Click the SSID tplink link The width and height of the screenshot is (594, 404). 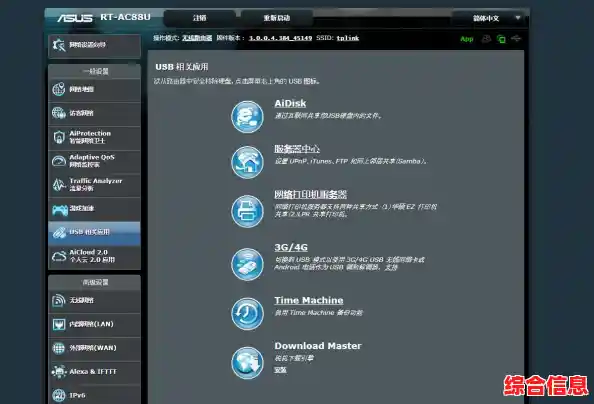[x=348, y=38]
